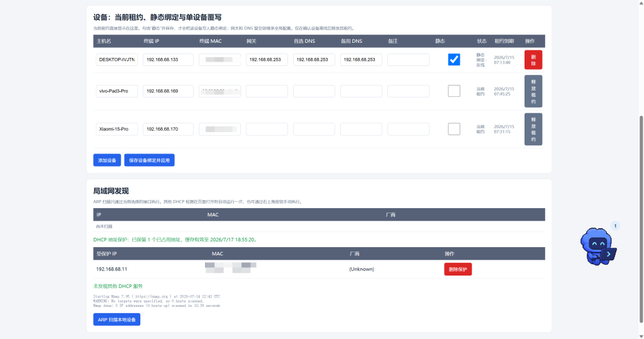This screenshot has height=339, width=644.
Task: Click the 添加设备 button
Action: coord(107,160)
